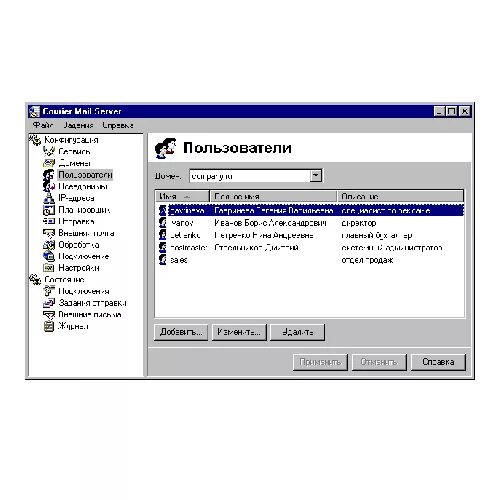500x500 pixels.
Task: Select the Подключение globe icon
Action: (49, 256)
